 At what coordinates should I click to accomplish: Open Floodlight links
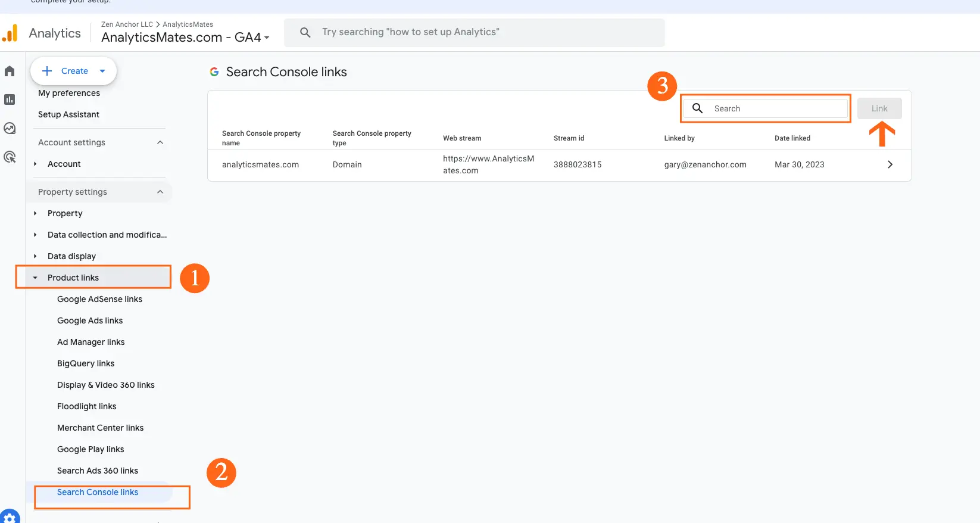pos(87,406)
